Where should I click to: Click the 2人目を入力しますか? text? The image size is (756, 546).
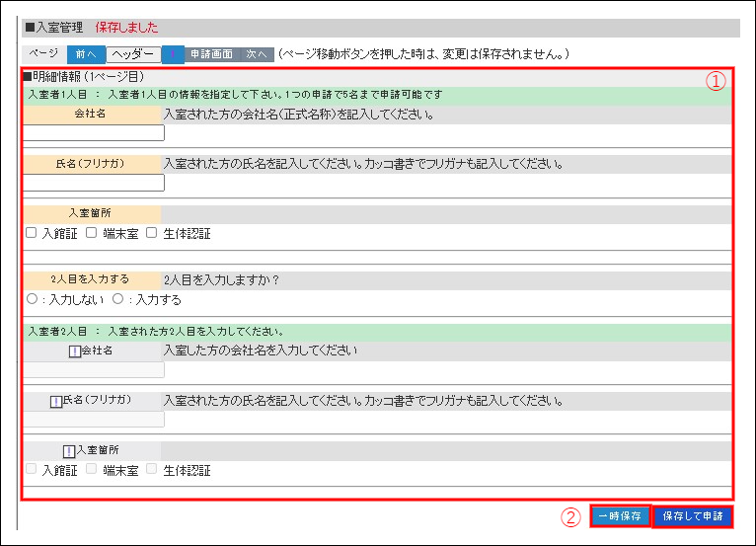click(221, 280)
